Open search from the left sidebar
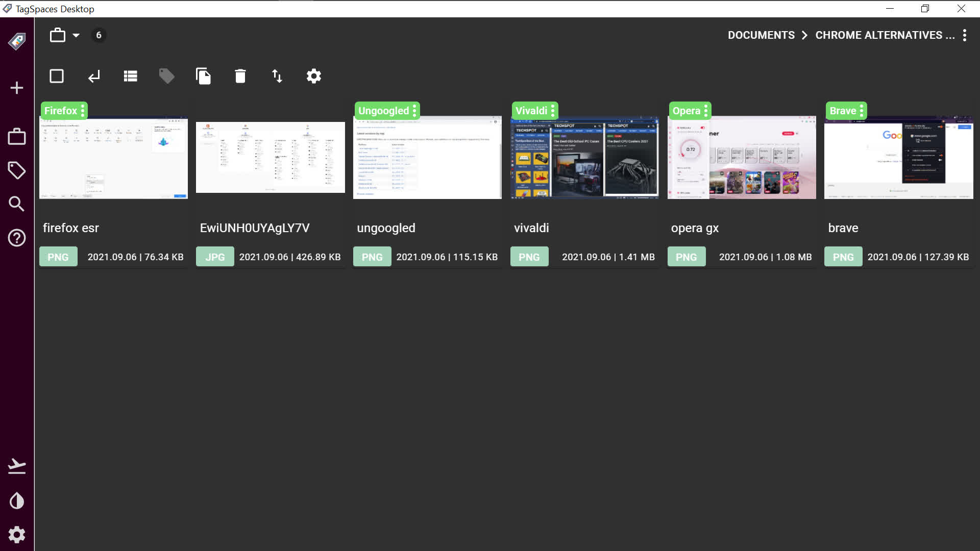Viewport: 980px width, 551px height. [x=17, y=204]
